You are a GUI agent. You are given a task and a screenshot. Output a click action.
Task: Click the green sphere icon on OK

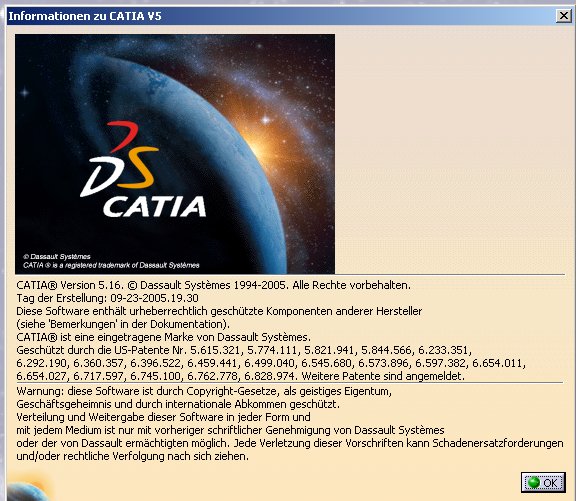pos(533,482)
